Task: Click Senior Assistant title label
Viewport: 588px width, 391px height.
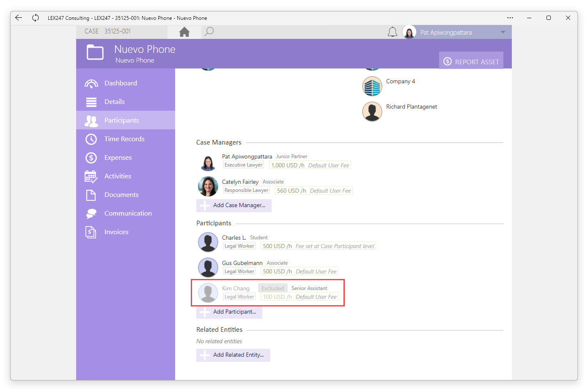Action: tap(309, 288)
